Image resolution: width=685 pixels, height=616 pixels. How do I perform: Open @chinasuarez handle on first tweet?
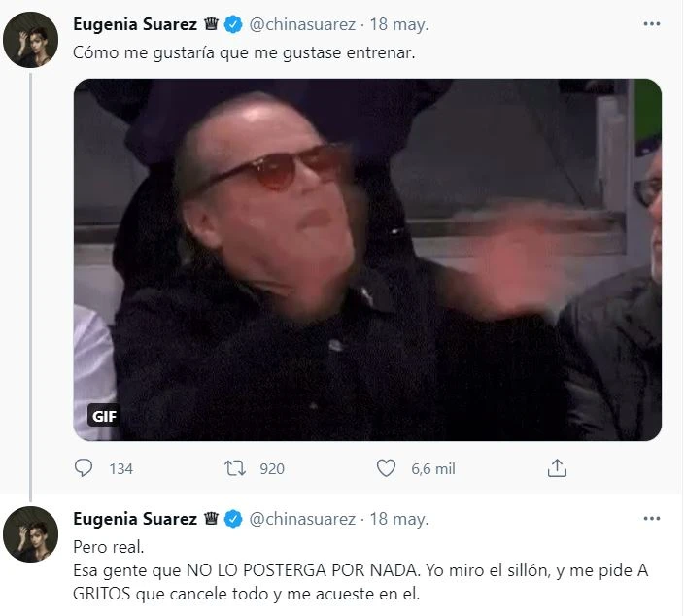[302, 24]
